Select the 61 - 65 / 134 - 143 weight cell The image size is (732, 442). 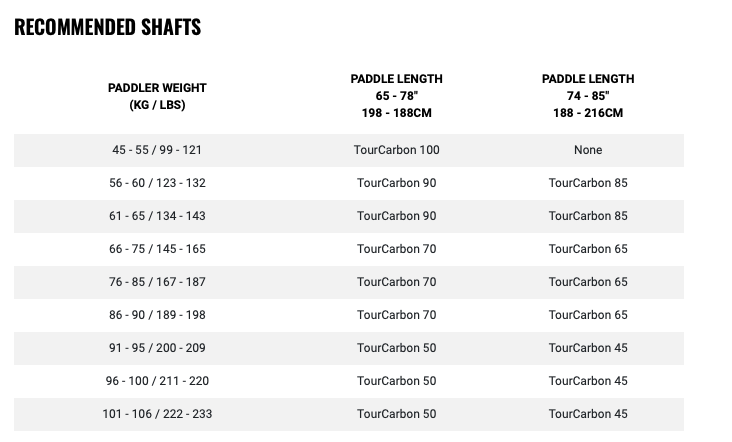(157, 216)
